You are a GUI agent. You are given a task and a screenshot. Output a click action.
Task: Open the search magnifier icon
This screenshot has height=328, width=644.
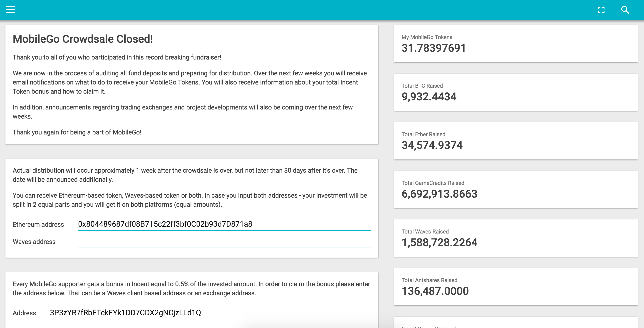coord(625,10)
